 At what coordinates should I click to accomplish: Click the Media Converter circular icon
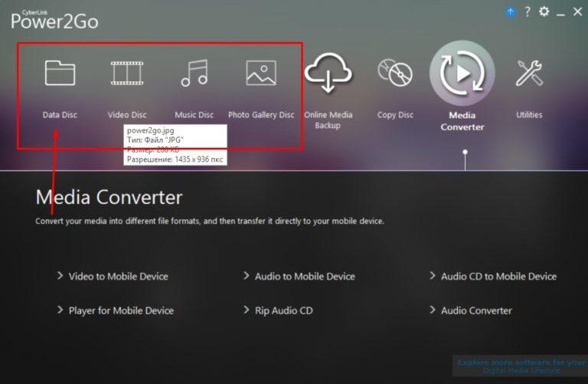pyautogui.click(x=462, y=73)
